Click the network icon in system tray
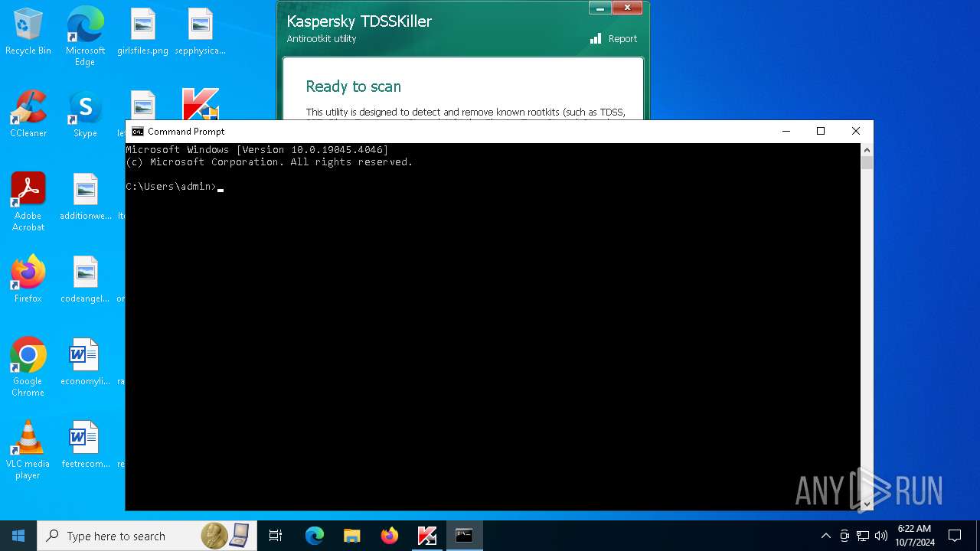Screen dimensions: 980x551 click(x=863, y=536)
